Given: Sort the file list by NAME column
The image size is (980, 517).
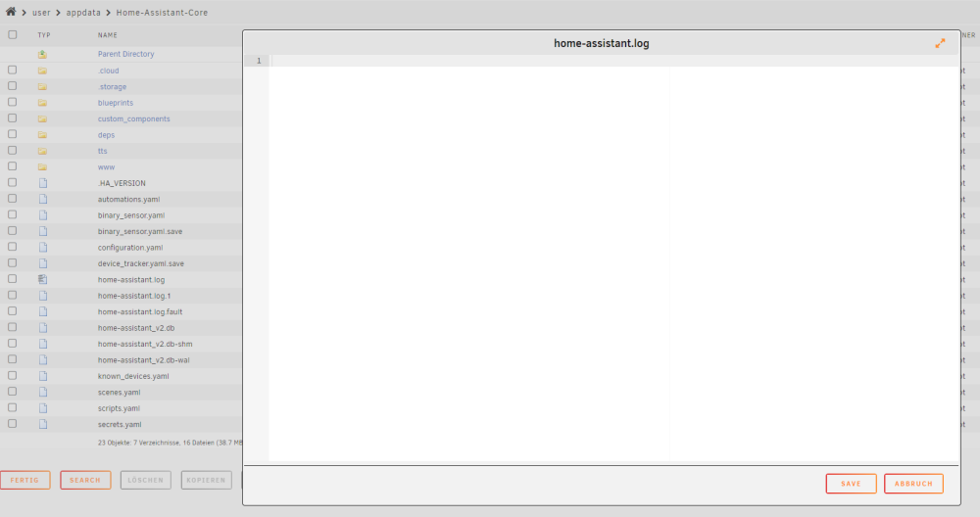Looking at the screenshot, I should [108, 35].
